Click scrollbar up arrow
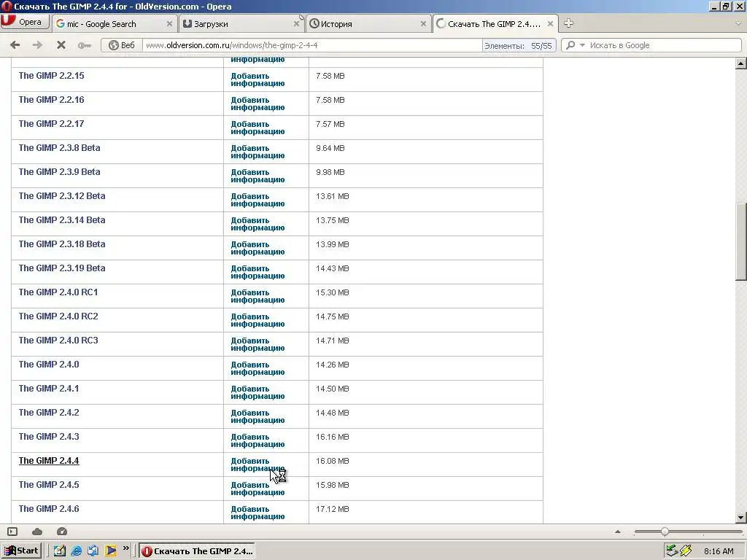The image size is (747, 560). pyautogui.click(x=741, y=63)
